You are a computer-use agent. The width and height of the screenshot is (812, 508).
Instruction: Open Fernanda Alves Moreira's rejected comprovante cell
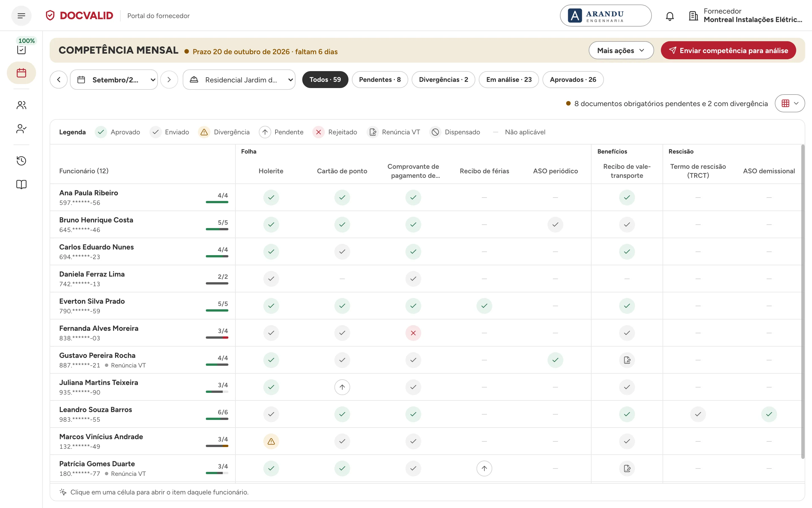413,333
